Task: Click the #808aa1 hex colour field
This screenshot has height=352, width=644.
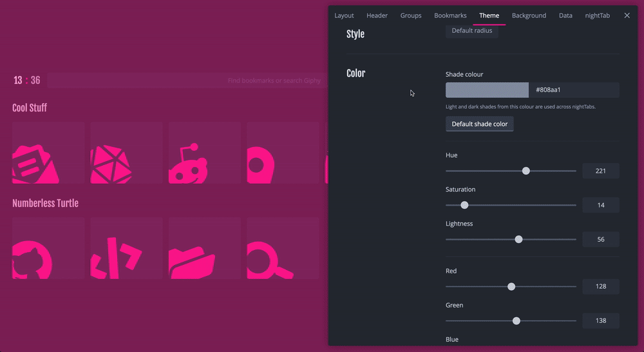Action: pos(574,90)
